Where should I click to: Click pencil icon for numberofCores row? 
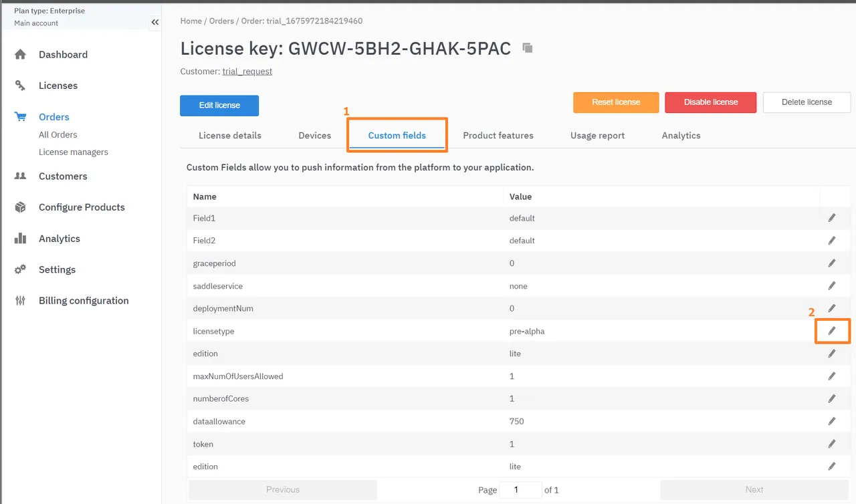tap(832, 398)
